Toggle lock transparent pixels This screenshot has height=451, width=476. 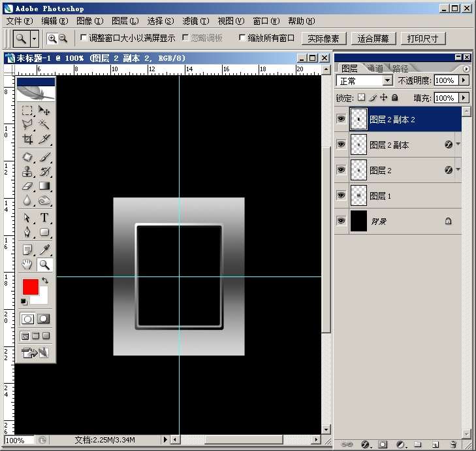click(361, 97)
